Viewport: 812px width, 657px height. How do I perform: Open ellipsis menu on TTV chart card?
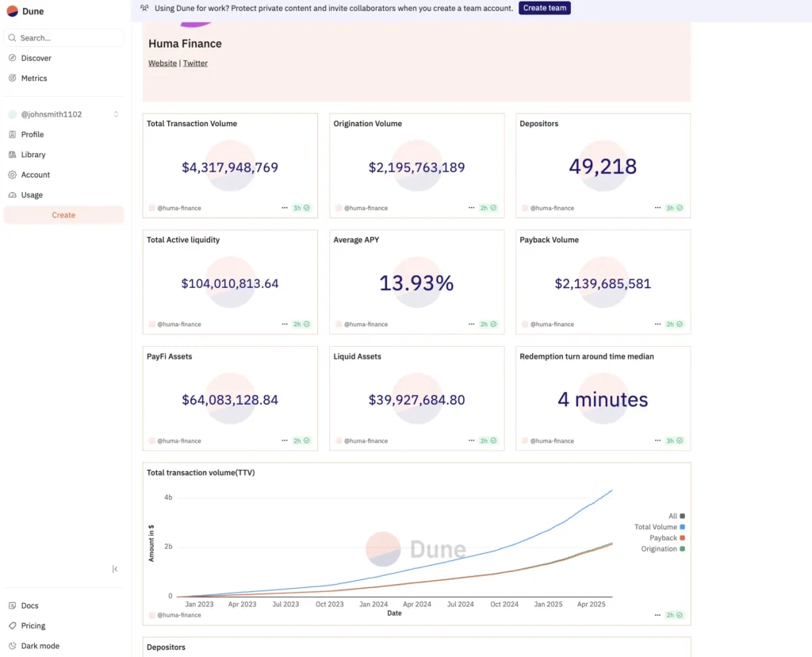tap(657, 615)
